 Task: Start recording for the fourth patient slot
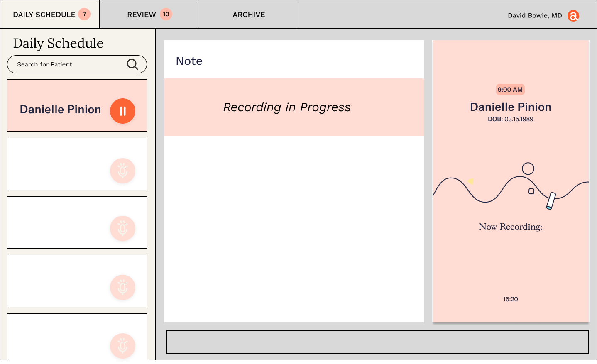(122, 287)
